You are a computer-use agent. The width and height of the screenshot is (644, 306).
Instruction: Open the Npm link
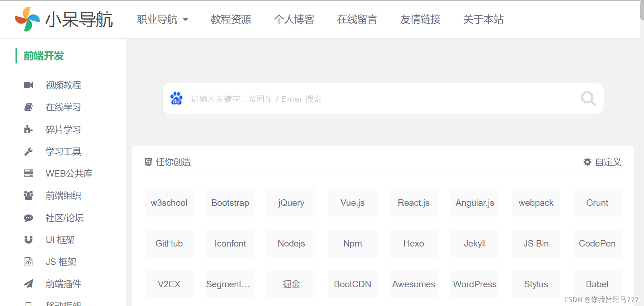pyautogui.click(x=353, y=243)
